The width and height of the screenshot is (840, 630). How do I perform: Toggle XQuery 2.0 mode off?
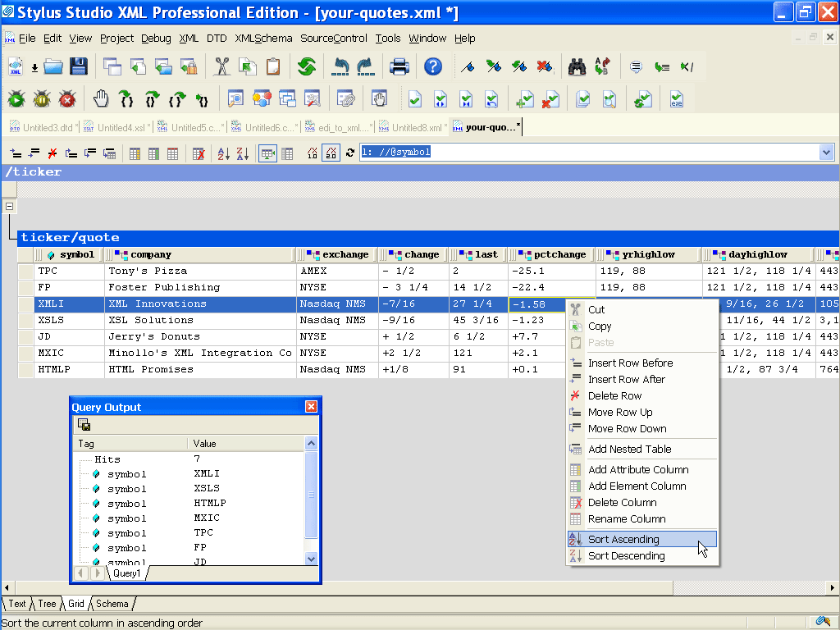(331, 153)
